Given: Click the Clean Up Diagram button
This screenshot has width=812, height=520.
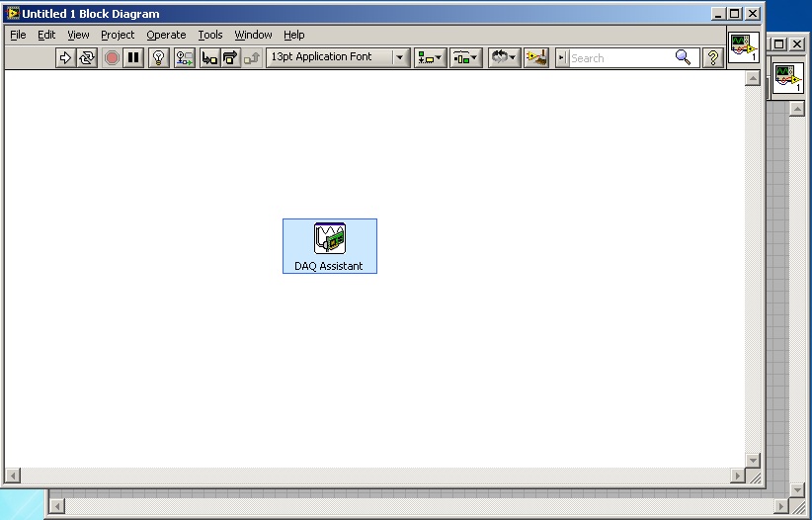Looking at the screenshot, I should pos(536,57).
